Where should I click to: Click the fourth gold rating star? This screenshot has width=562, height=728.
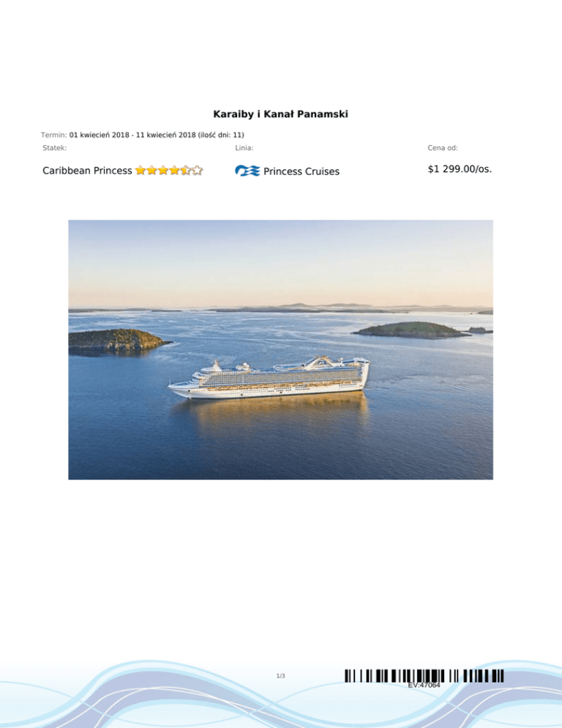pyautogui.click(x=174, y=171)
